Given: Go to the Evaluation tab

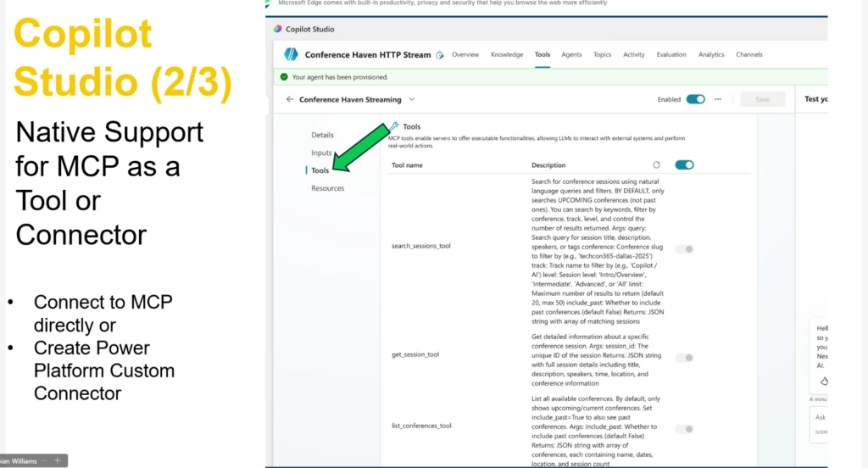Looking at the screenshot, I should [671, 54].
